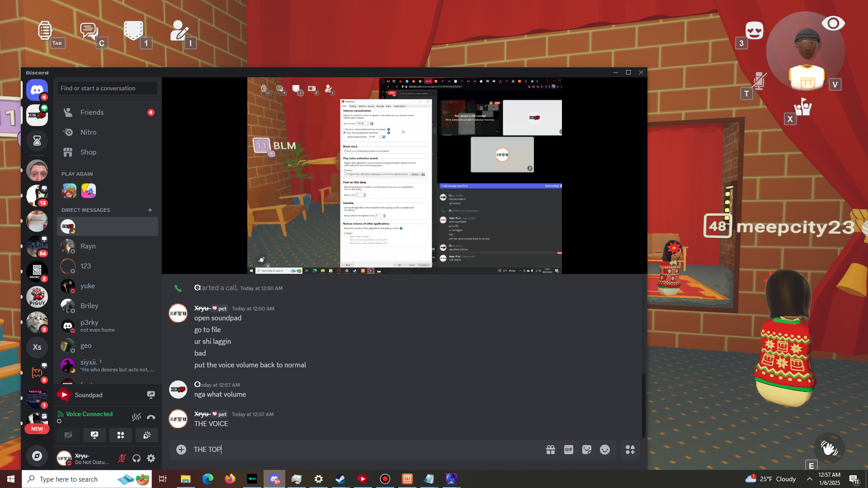Screen dimensions: 868x488
Task: Unmute the microphone in user panel
Action: tap(122, 458)
